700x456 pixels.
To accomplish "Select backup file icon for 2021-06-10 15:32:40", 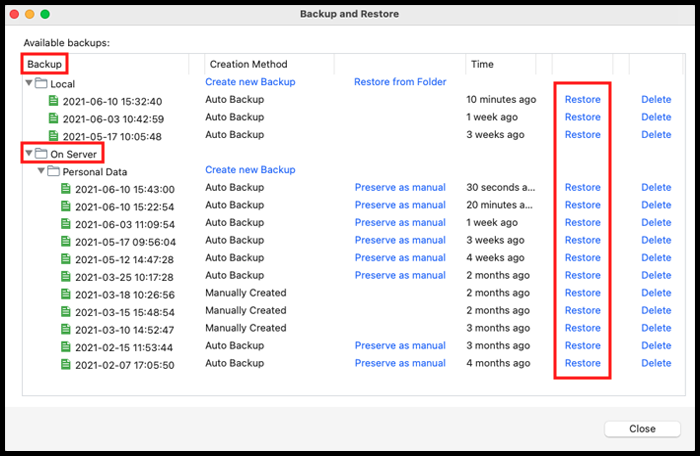I will (53, 101).
